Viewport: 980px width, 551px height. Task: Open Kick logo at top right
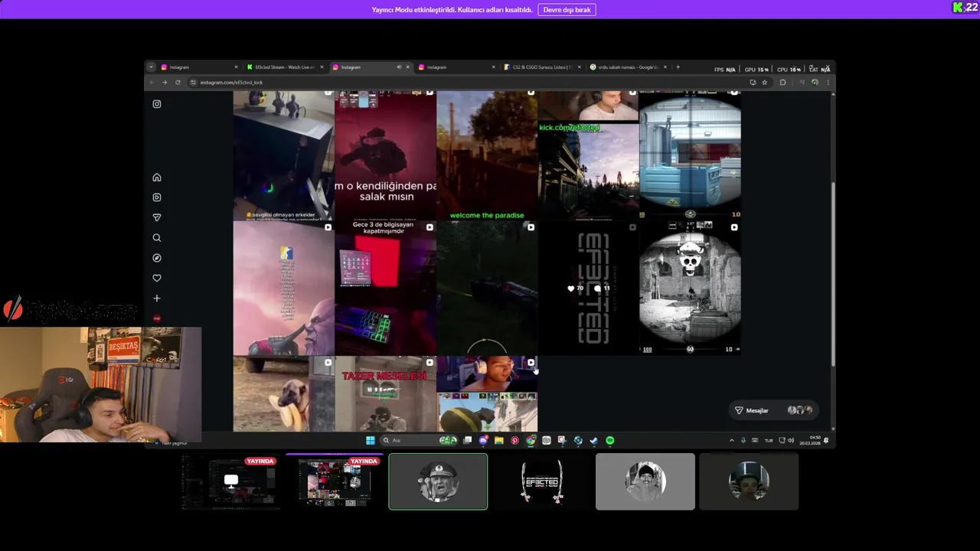coord(958,8)
